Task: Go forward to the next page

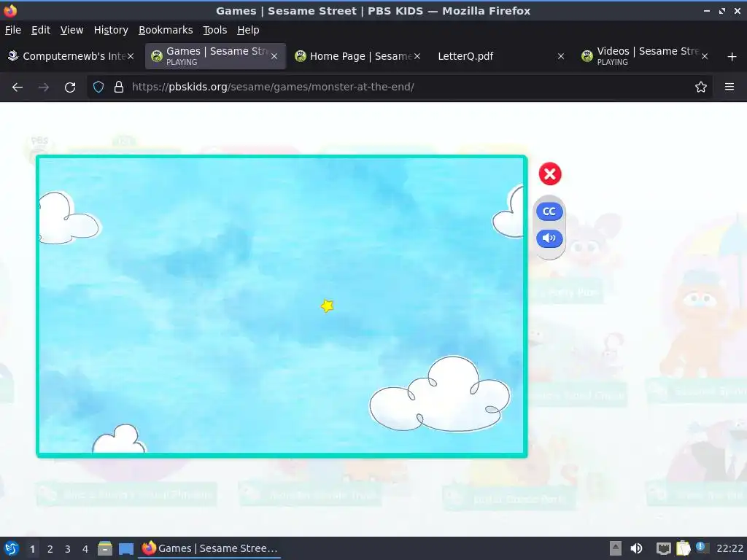Action: [44, 87]
